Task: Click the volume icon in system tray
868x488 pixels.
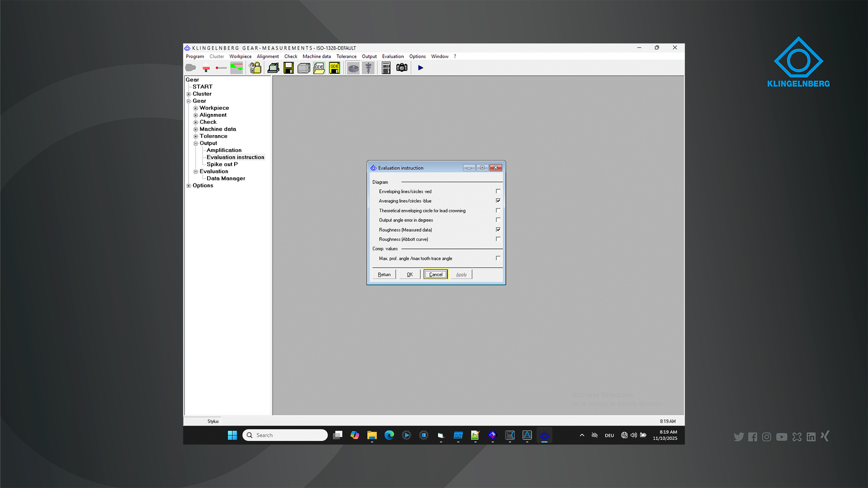Action: tap(633, 435)
